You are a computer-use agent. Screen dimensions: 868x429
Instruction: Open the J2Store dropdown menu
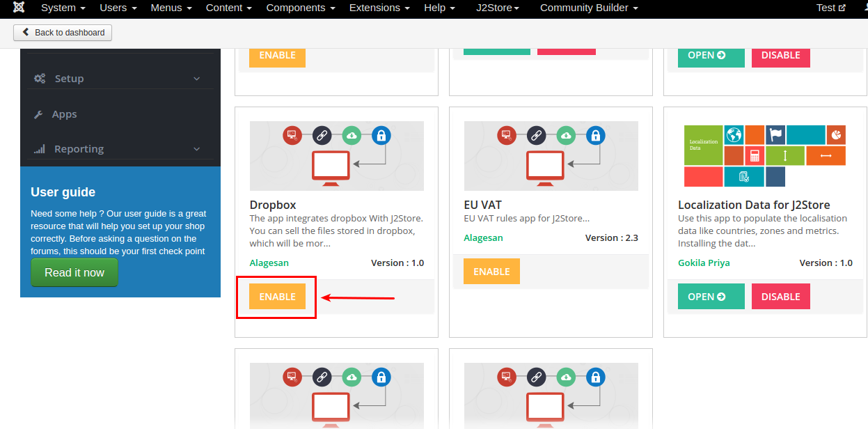pos(498,8)
